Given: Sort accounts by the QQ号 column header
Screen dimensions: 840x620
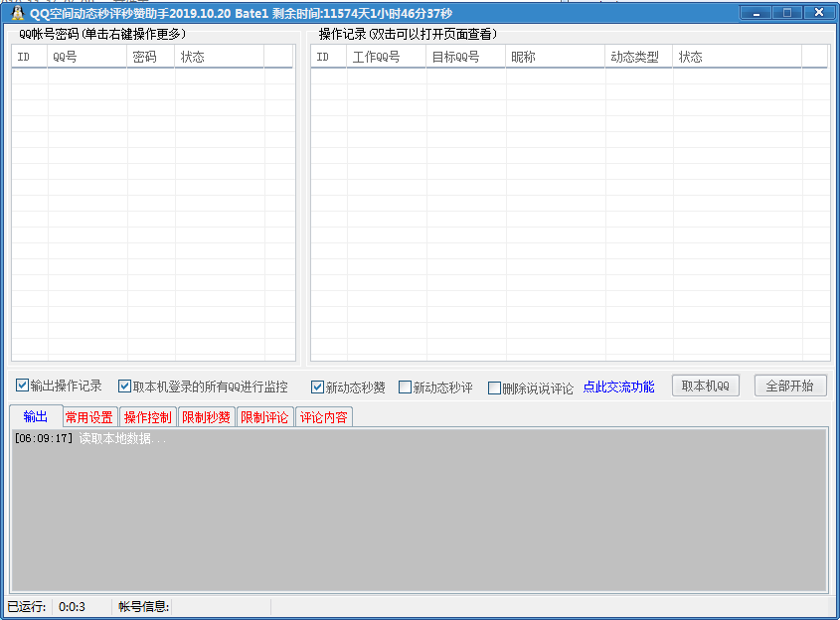Looking at the screenshot, I should pyautogui.click(x=87, y=57).
